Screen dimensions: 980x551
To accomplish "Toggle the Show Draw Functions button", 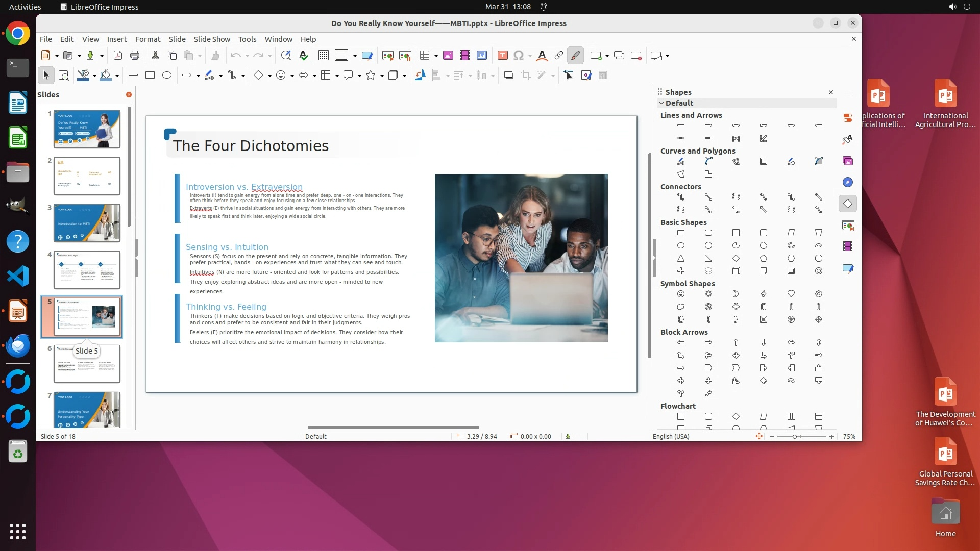I will coord(575,56).
